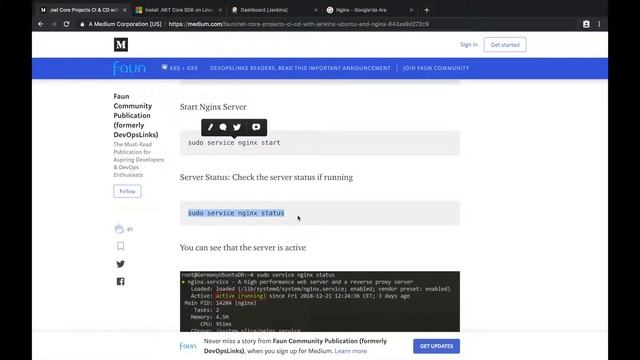Click the Medium logo icon
This screenshot has width=640, height=360.
[121, 45]
